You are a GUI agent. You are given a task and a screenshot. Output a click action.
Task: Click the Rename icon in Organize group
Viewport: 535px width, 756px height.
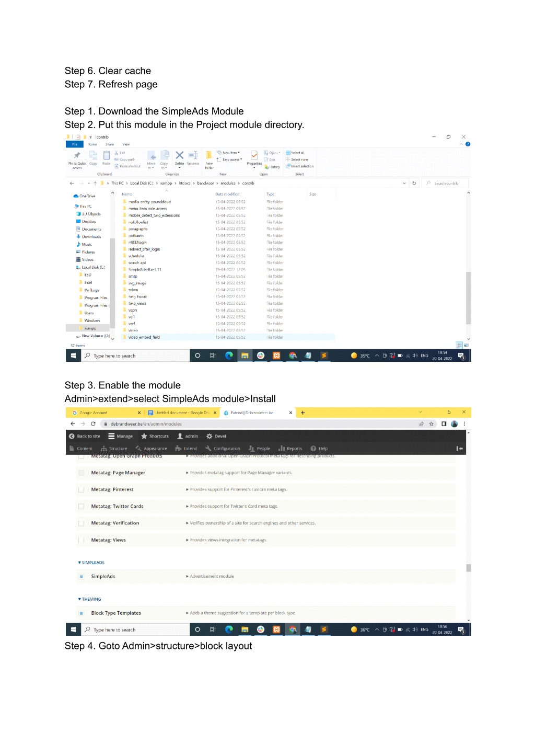(x=193, y=157)
